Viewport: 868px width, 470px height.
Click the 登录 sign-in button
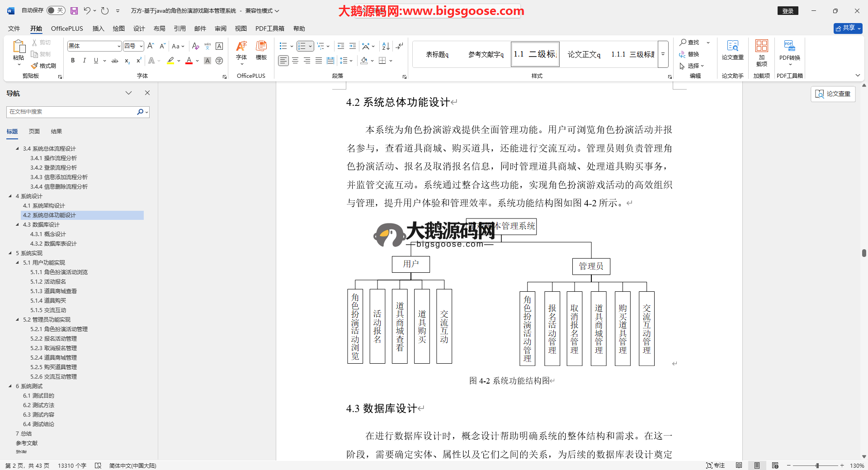(788, 11)
